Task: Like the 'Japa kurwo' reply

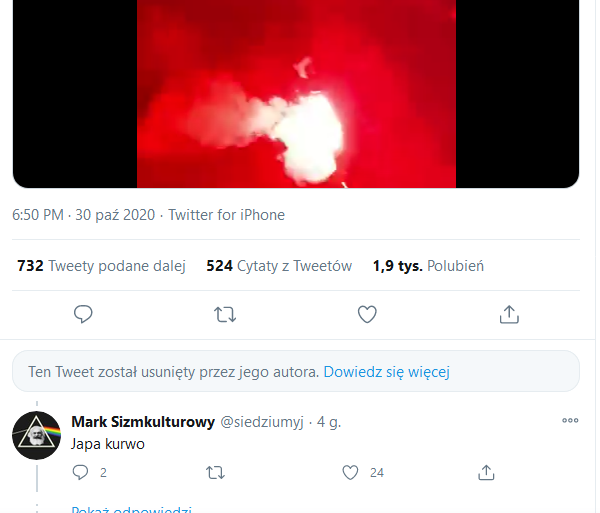Action: (x=351, y=472)
